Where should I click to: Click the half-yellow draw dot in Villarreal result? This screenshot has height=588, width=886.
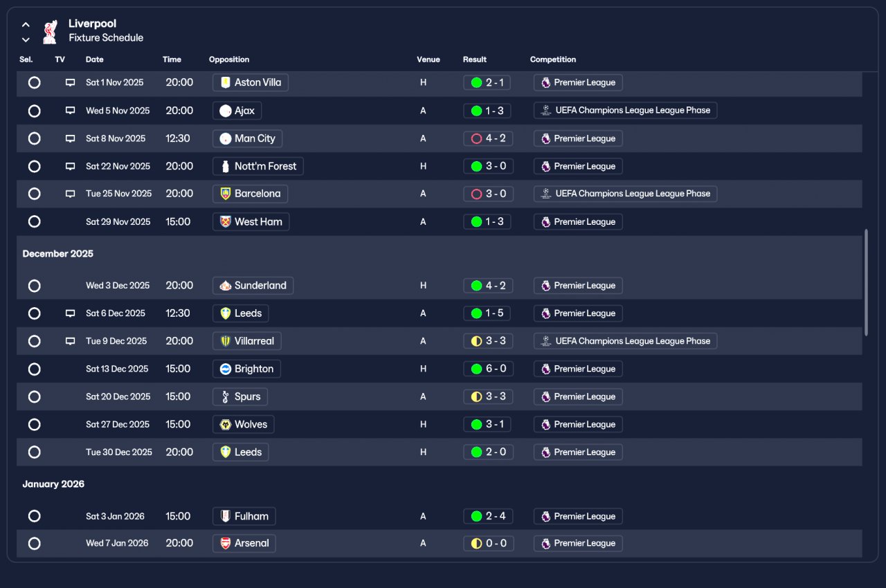(x=476, y=341)
